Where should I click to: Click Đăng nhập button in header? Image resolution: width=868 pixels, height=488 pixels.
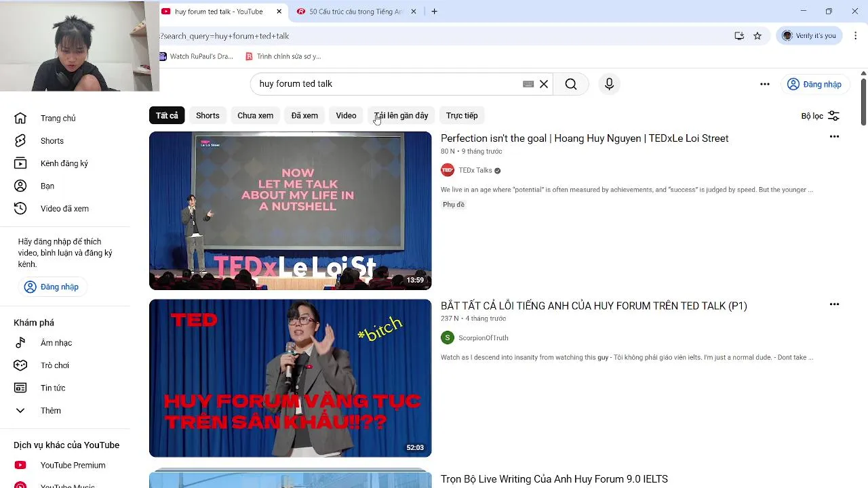(814, 84)
